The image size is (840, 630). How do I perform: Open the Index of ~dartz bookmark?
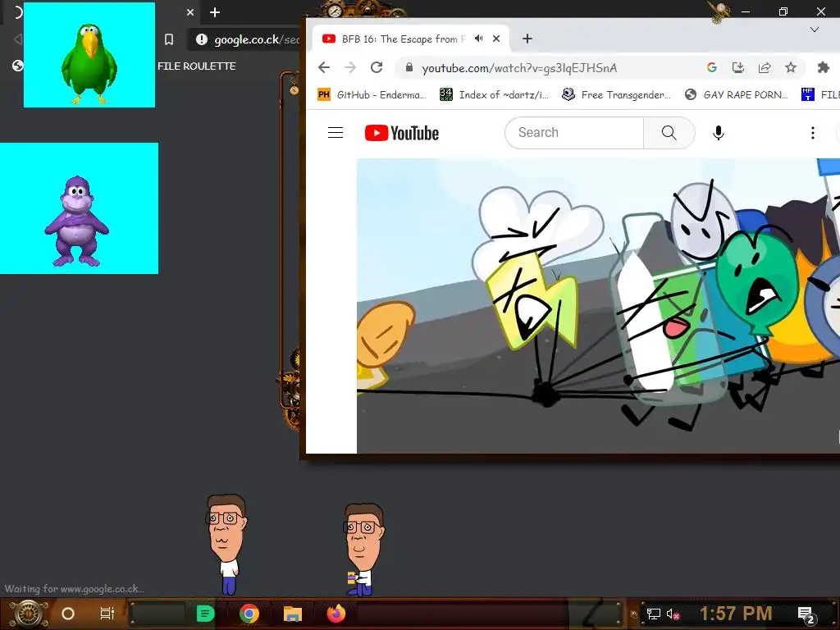495,95
